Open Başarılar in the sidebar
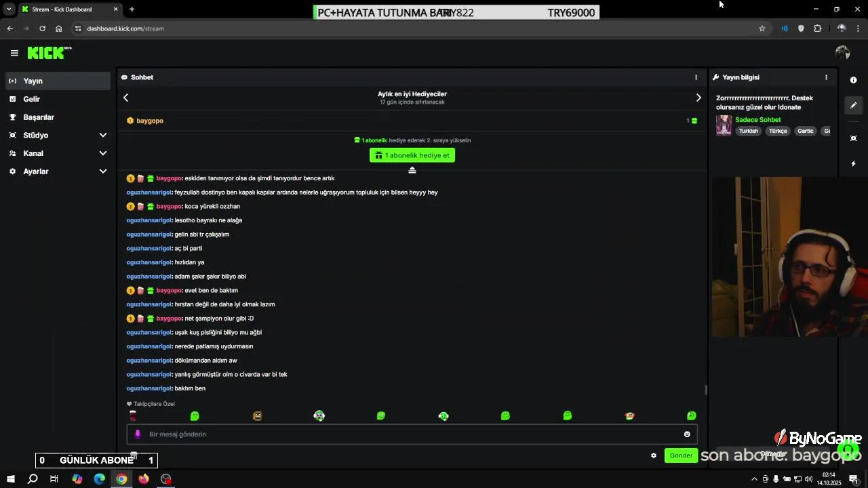868x488 pixels. [58, 117]
